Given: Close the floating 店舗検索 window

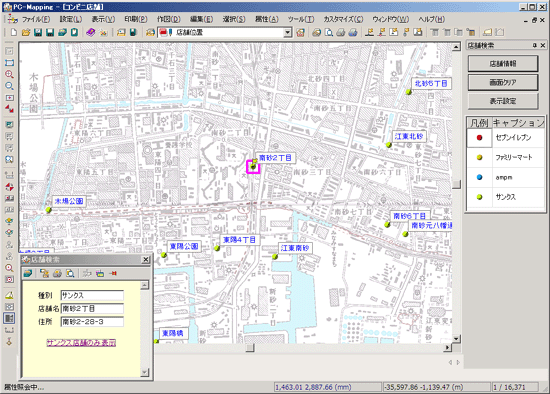Looking at the screenshot, I should pyautogui.click(x=146, y=260).
